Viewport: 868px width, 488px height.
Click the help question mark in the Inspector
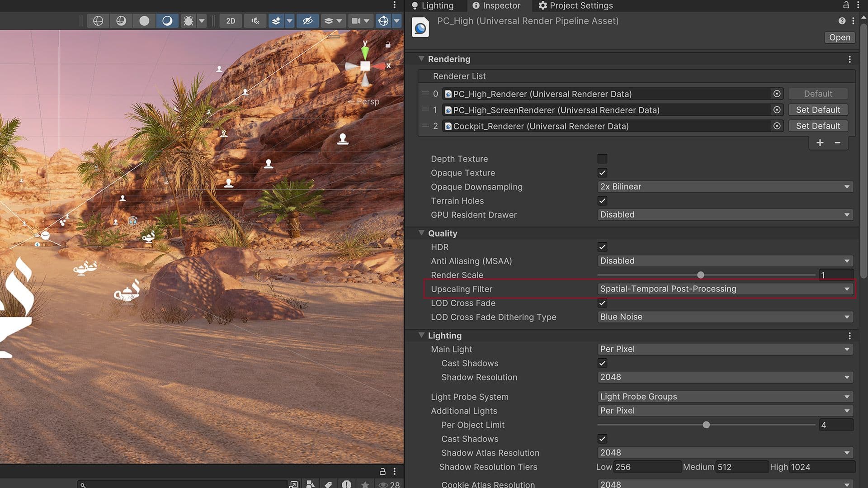click(x=842, y=21)
